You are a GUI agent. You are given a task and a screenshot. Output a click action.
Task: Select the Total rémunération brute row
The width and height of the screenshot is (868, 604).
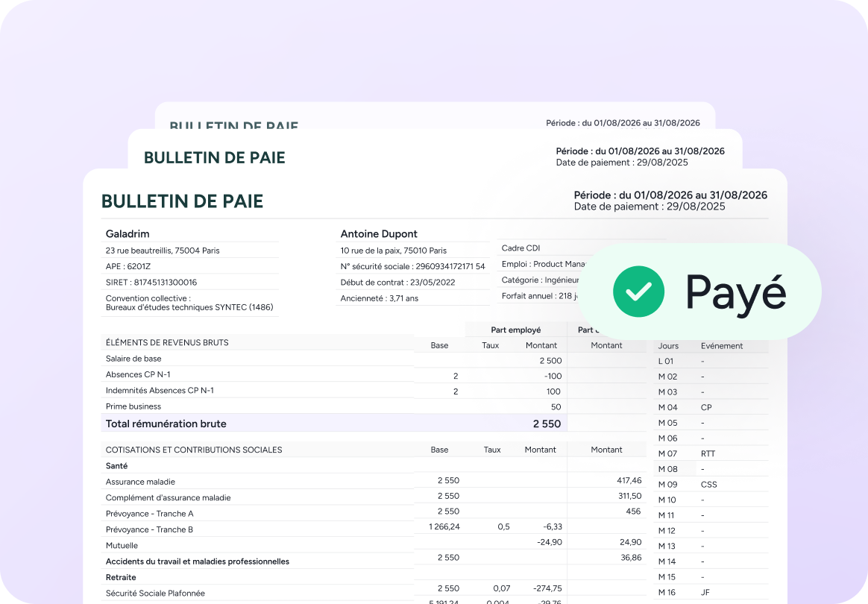pyautogui.click(x=166, y=424)
